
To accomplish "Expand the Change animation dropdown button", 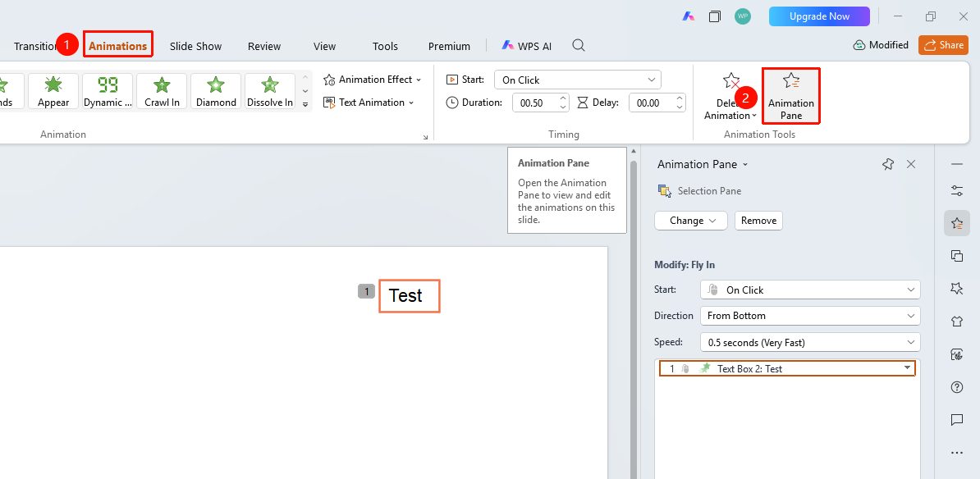I will point(690,221).
